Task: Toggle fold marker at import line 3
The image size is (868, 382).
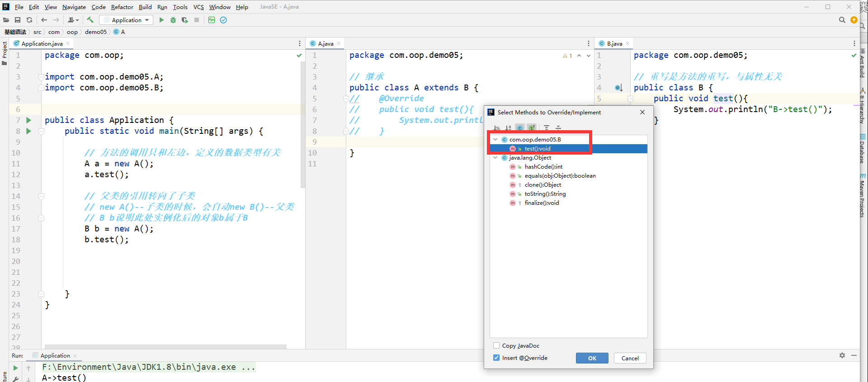Action: (x=41, y=77)
